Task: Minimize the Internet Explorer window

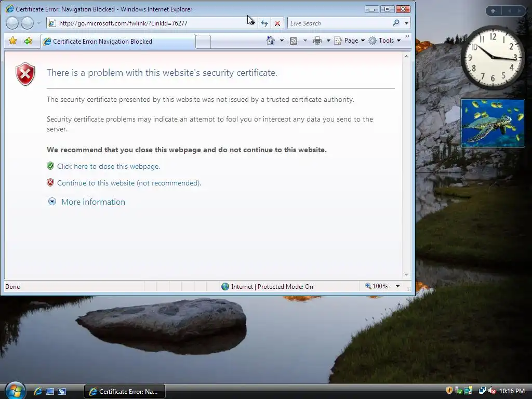Action: pos(371,9)
